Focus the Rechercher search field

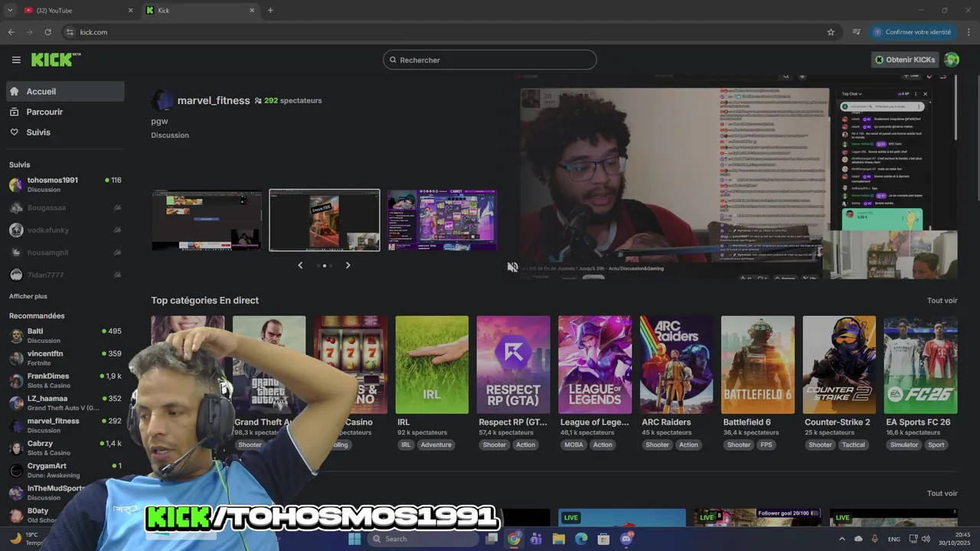coord(490,60)
